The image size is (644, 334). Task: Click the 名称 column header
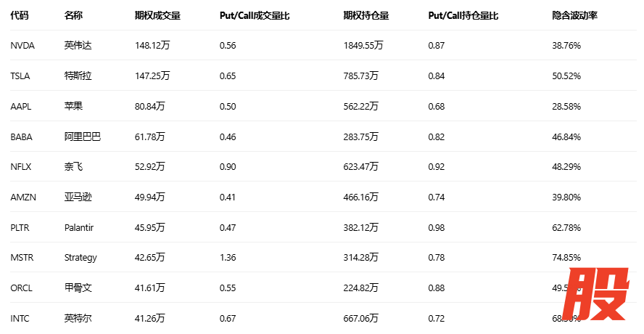73,15
